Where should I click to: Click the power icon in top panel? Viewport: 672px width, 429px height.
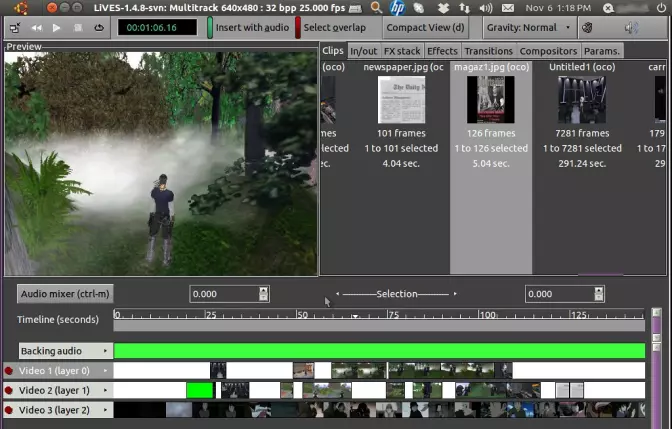pos(661,8)
